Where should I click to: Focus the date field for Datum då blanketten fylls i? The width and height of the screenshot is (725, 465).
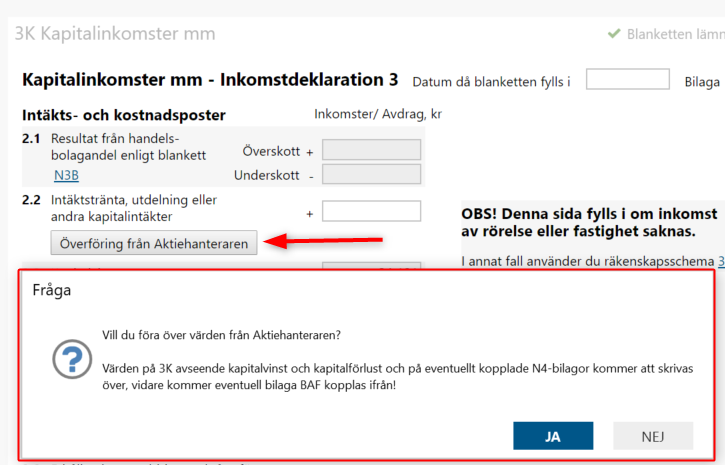[627, 79]
